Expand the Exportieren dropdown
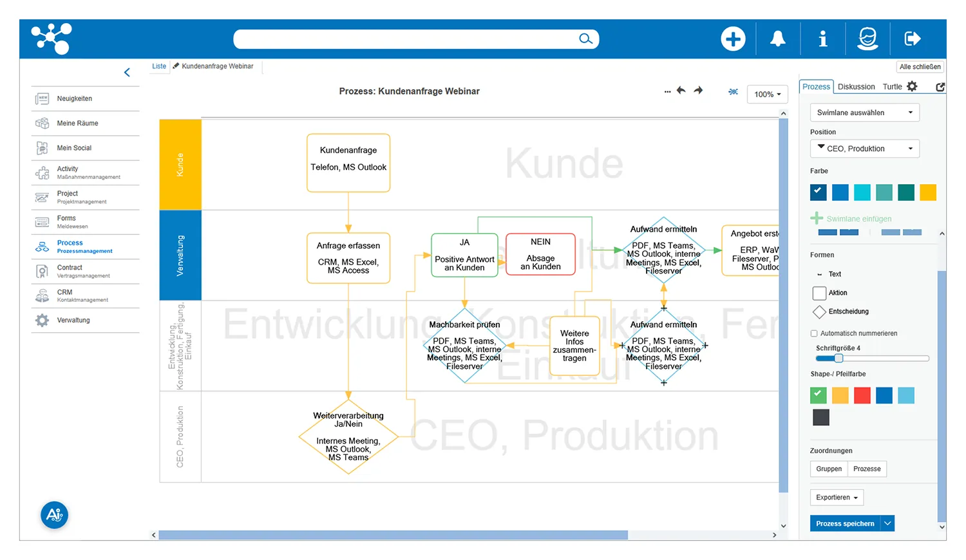966x560 pixels. tap(836, 498)
